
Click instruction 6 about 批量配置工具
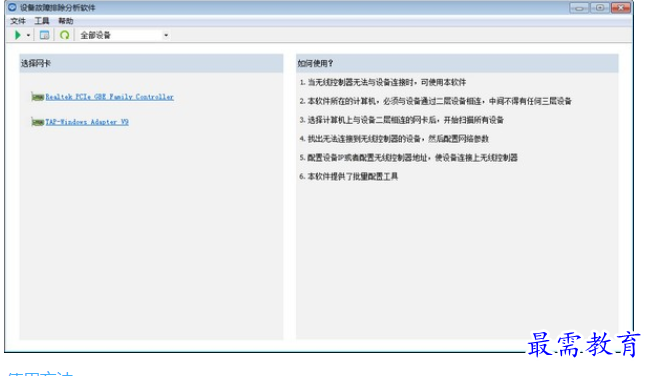coord(349,177)
